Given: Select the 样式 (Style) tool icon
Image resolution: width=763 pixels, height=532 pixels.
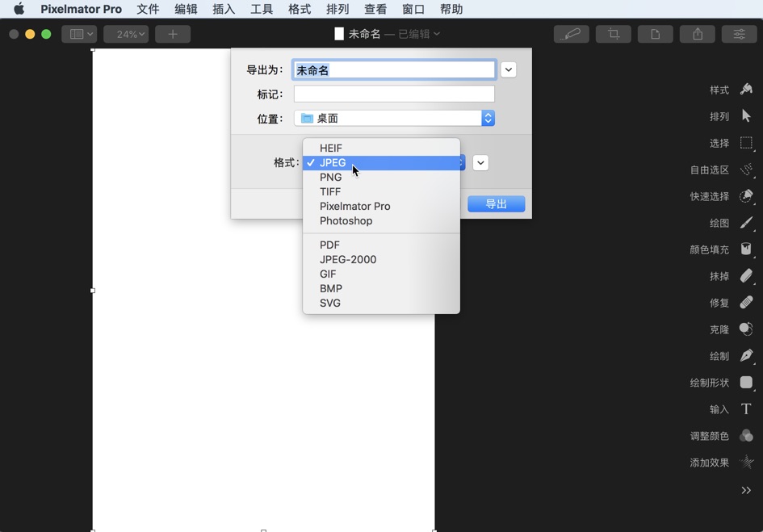Looking at the screenshot, I should [746, 89].
